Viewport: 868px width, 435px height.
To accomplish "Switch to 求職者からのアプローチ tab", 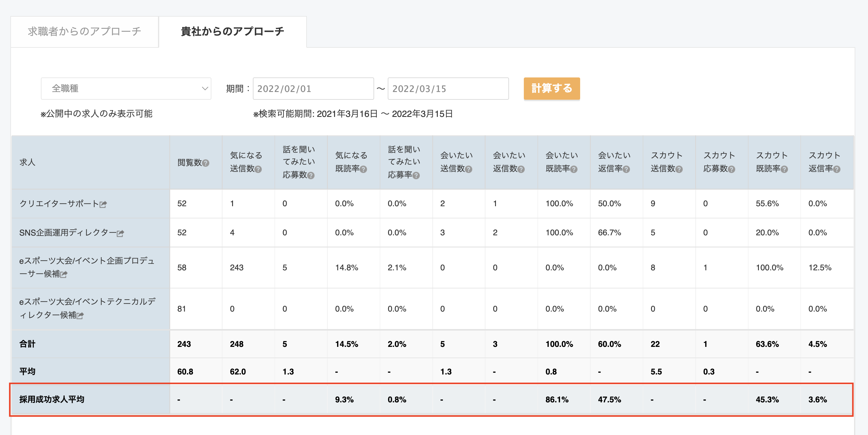I will tap(84, 32).
